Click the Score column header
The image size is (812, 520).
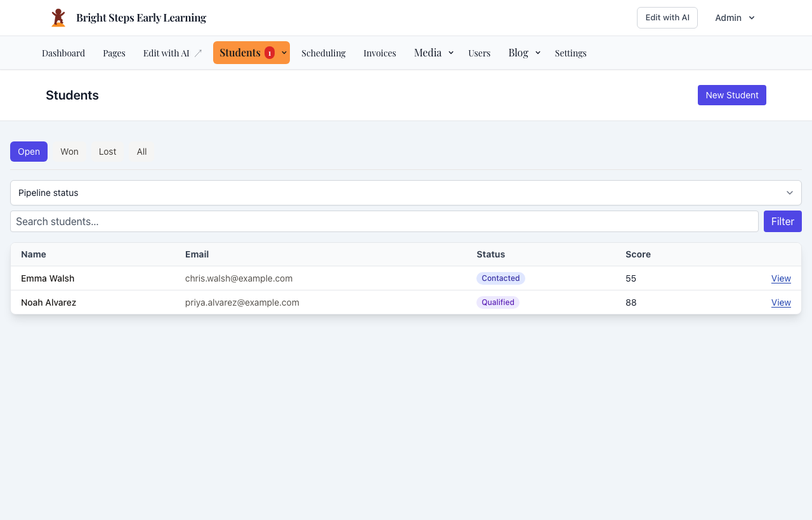638,254
